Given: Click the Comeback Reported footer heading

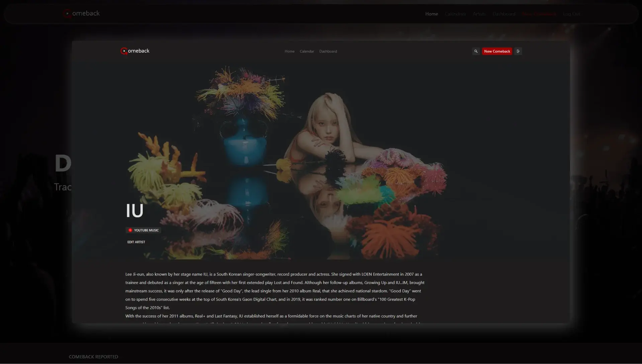Looking at the screenshot, I should 93,357.
